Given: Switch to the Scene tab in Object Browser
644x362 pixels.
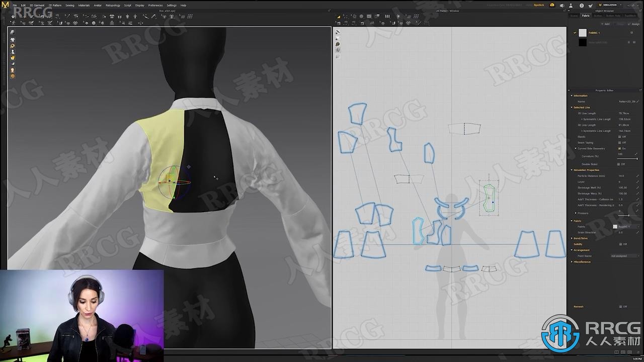Looking at the screenshot, I should pyautogui.click(x=574, y=16).
